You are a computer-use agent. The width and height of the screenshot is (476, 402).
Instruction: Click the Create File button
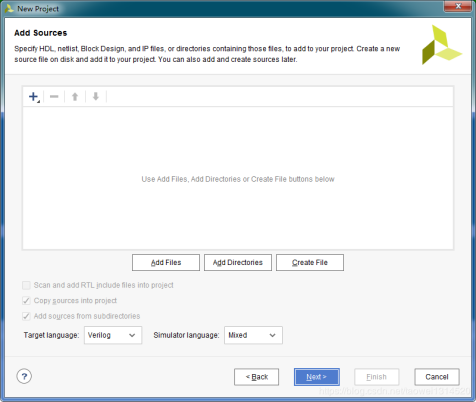click(310, 263)
